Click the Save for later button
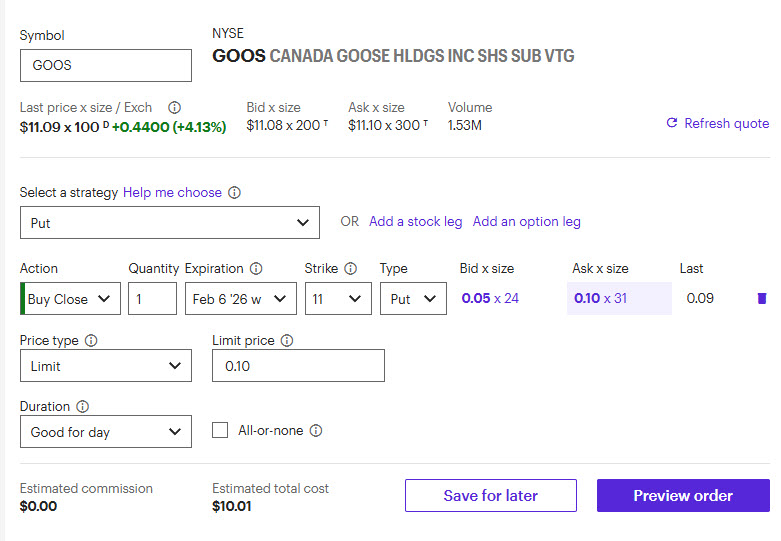This screenshot has width=781, height=541. (490, 496)
